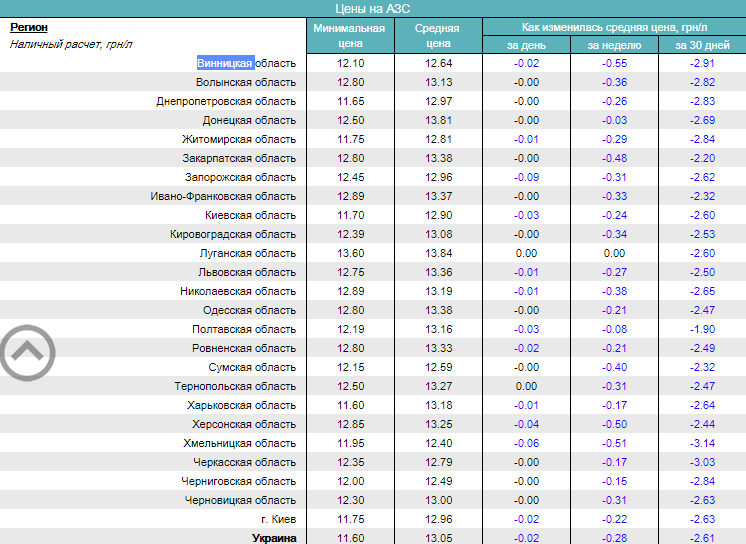Click the Одесская область region name

click(249, 311)
